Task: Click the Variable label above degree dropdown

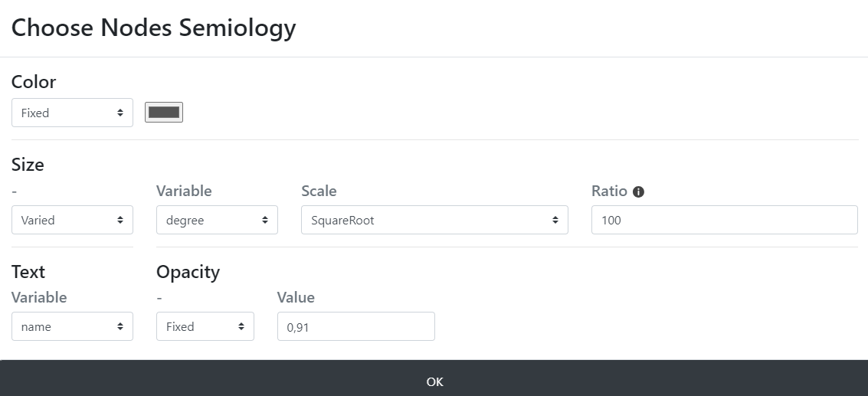Action: click(184, 191)
